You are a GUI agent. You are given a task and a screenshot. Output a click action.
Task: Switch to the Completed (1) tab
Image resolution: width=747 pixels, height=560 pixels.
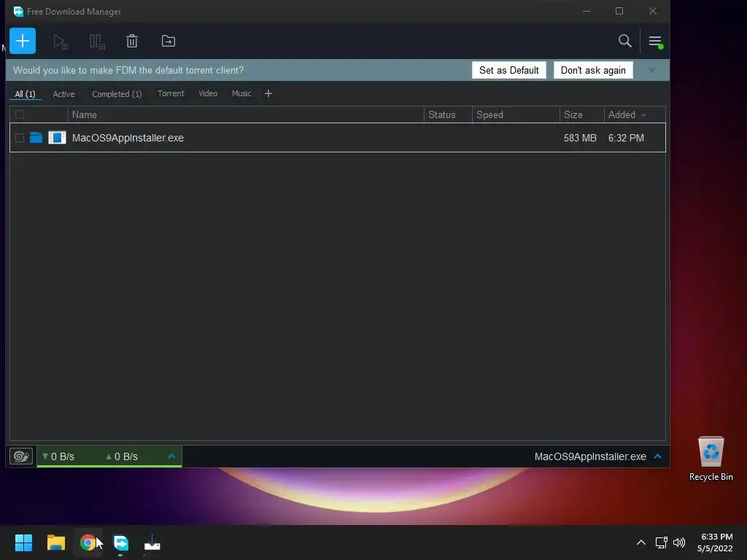click(117, 94)
